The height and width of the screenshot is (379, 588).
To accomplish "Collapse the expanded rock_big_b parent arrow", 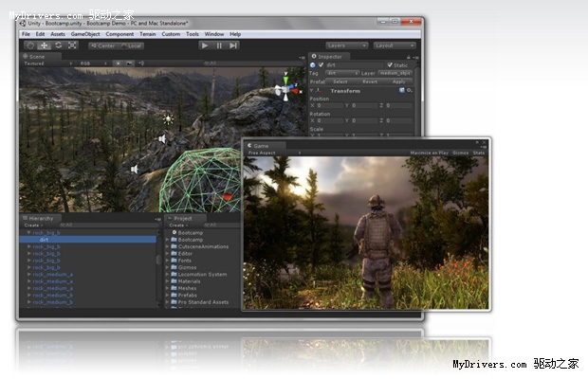I will coord(28,232).
